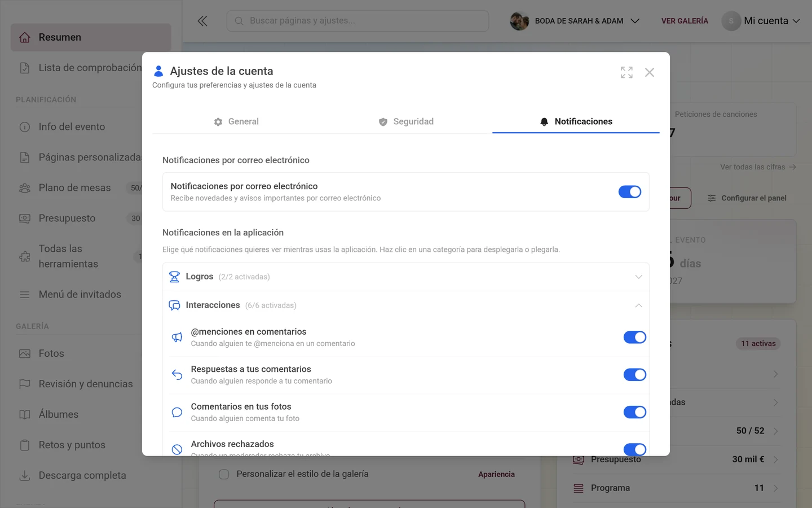Click the collapse sidebar double-arrow icon
812x508 pixels.
click(202, 21)
